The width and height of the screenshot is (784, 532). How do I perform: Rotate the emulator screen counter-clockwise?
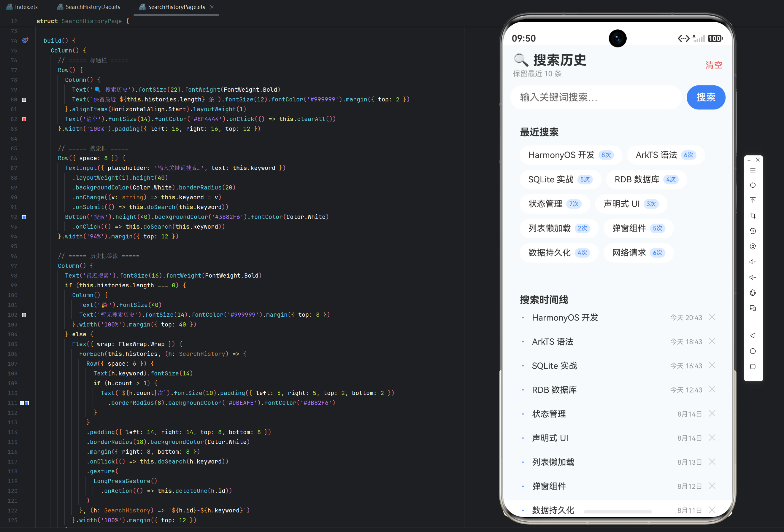click(x=753, y=231)
